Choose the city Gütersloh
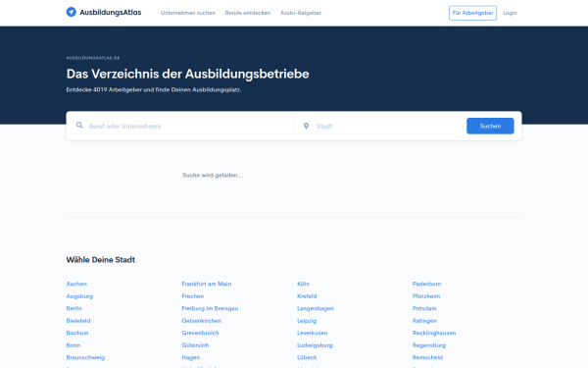588x368 pixels. [x=195, y=345]
